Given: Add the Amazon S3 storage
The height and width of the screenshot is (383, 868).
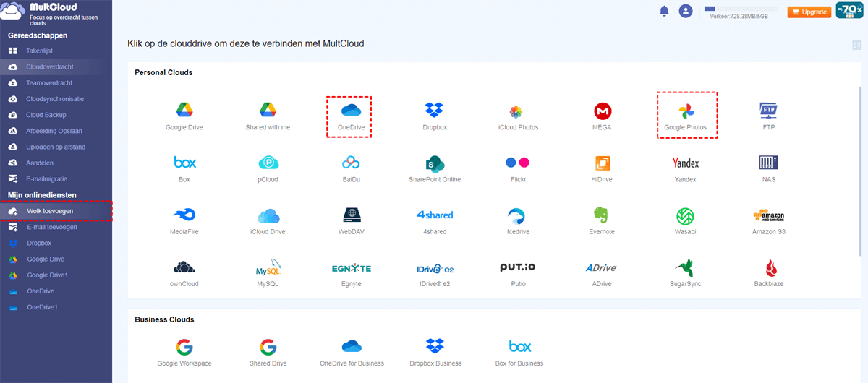Looking at the screenshot, I should pyautogui.click(x=768, y=215).
